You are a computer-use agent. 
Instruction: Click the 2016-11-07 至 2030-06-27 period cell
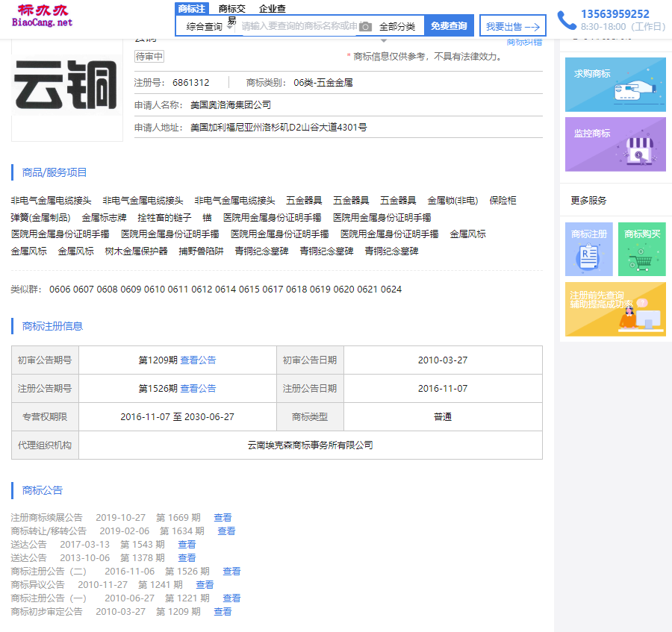coord(178,416)
